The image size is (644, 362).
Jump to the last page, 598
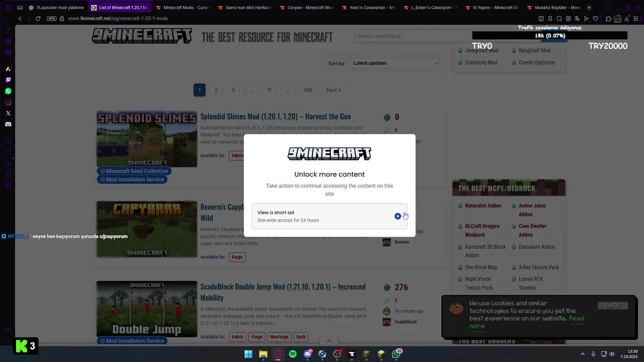pyautogui.click(x=308, y=90)
